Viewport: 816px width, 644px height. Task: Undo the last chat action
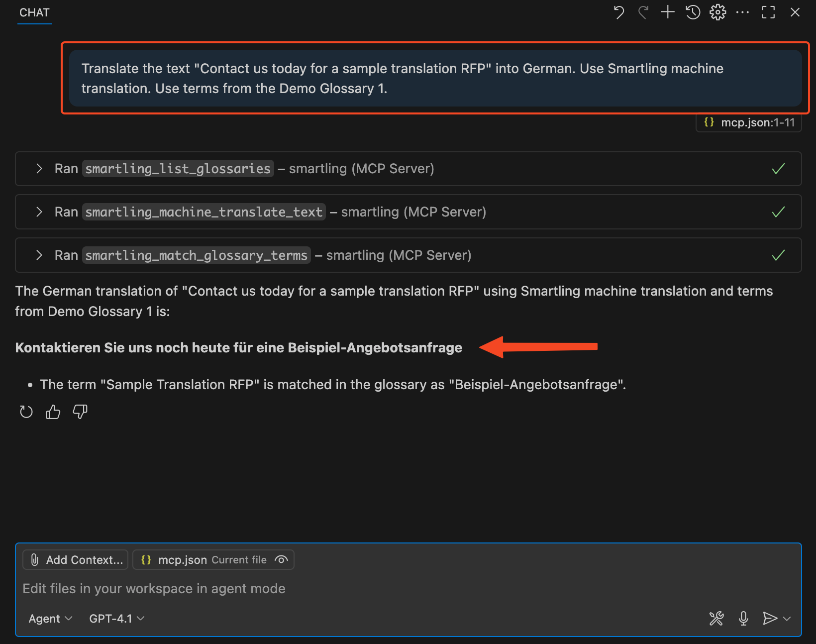(x=618, y=12)
